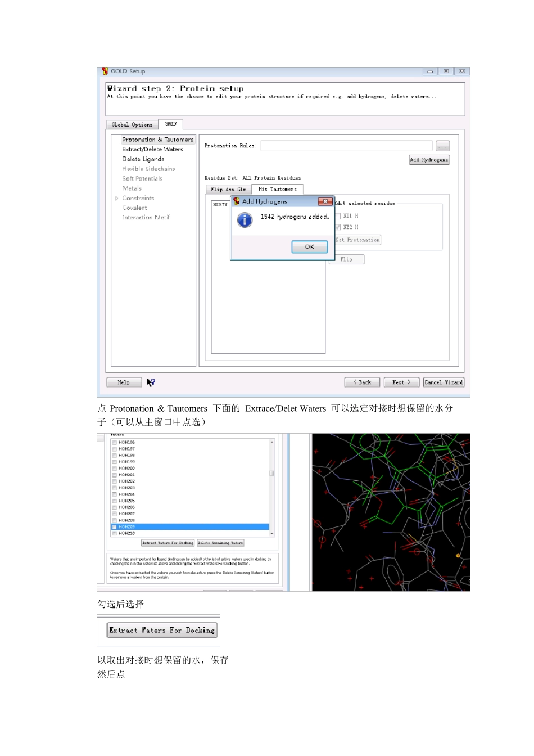Toggle ND1 H checkbox
This screenshot has width=534, height=756.
338,216
